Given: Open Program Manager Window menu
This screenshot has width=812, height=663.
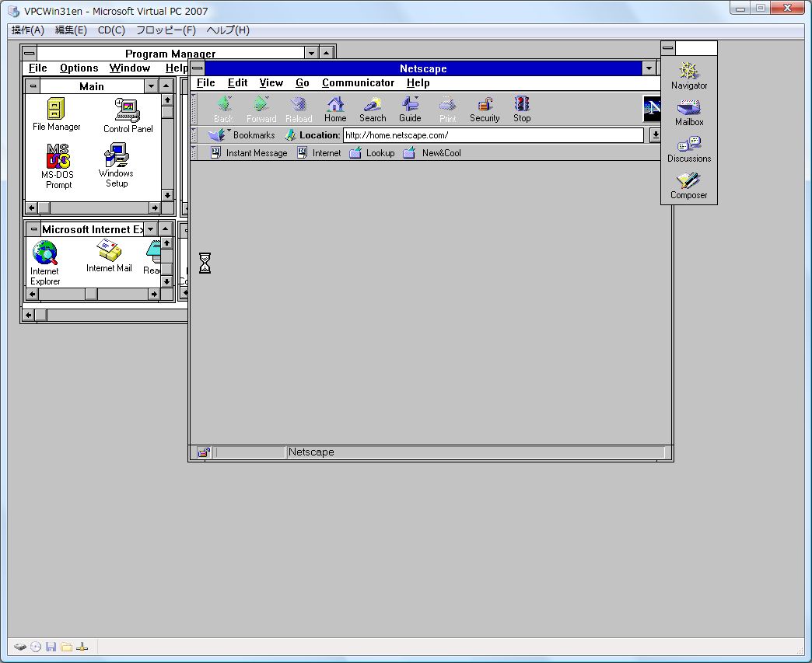Looking at the screenshot, I should (x=129, y=68).
